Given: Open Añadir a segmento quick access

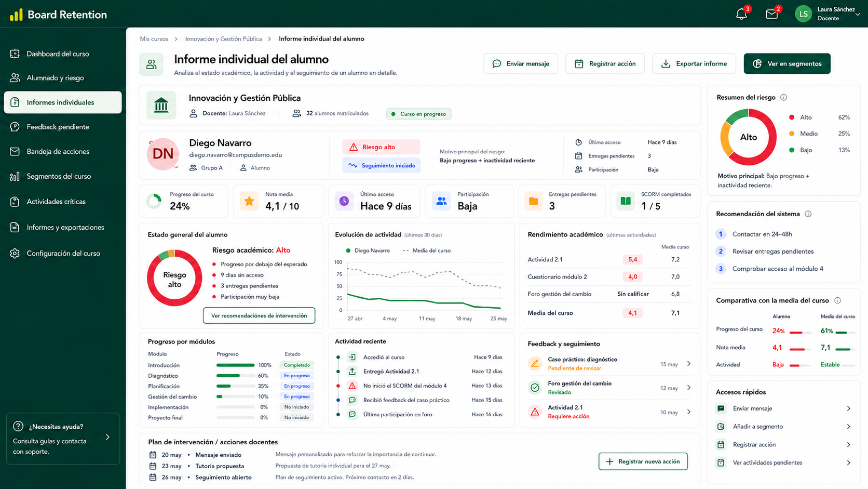Looking at the screenshot, I should 784,427.
